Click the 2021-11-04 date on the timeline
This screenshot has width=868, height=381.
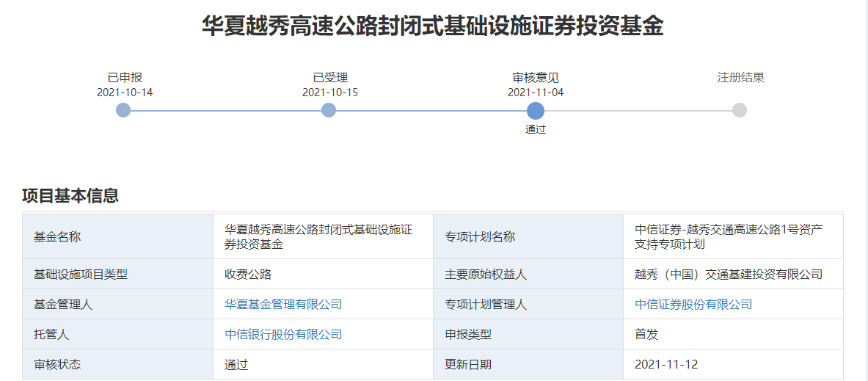[536, 92]
